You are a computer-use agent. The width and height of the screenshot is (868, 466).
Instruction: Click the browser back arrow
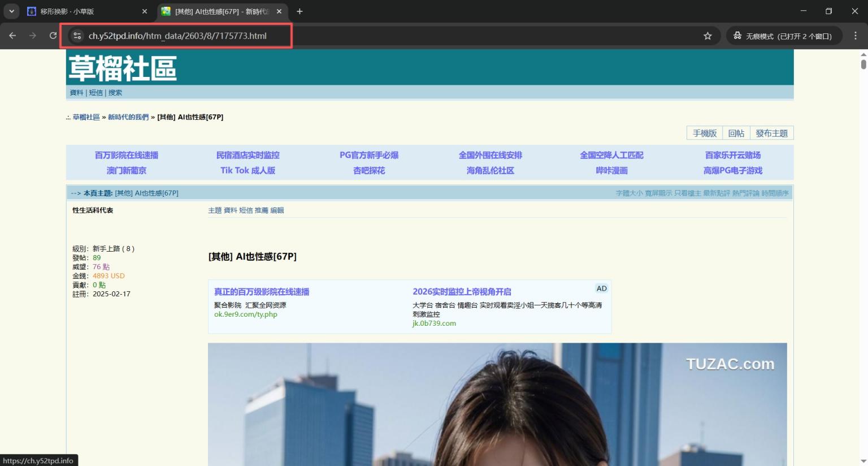(x=12, y=36)
